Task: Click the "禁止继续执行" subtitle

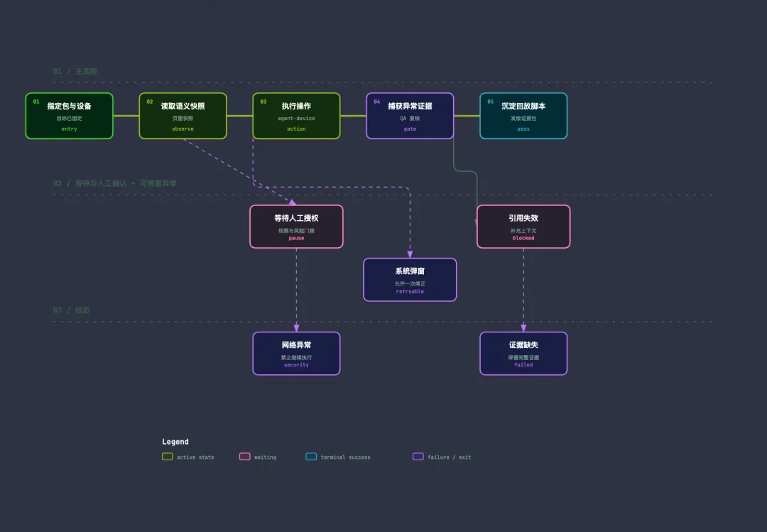Action: (x=296, y=358)
